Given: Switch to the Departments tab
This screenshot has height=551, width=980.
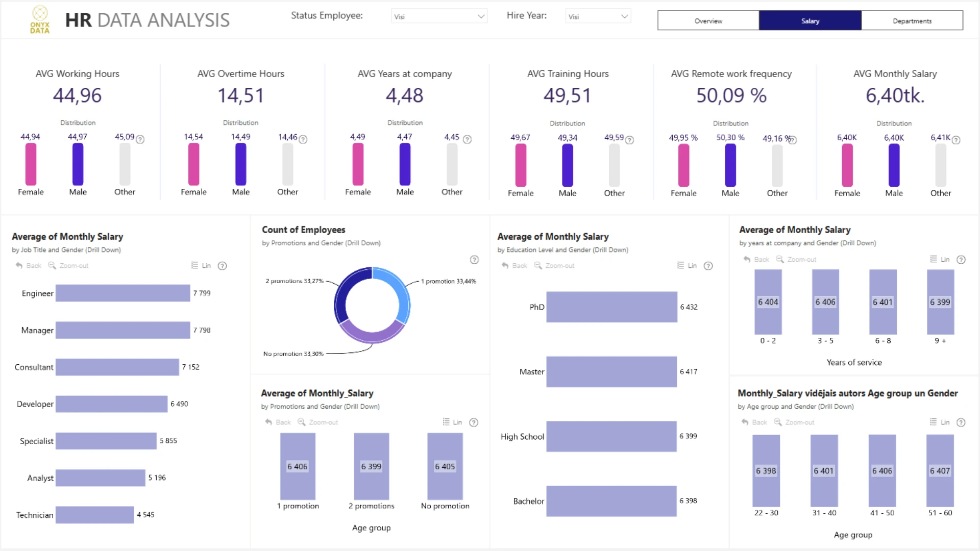Looking at the screenshot, I should click(912, 21).
